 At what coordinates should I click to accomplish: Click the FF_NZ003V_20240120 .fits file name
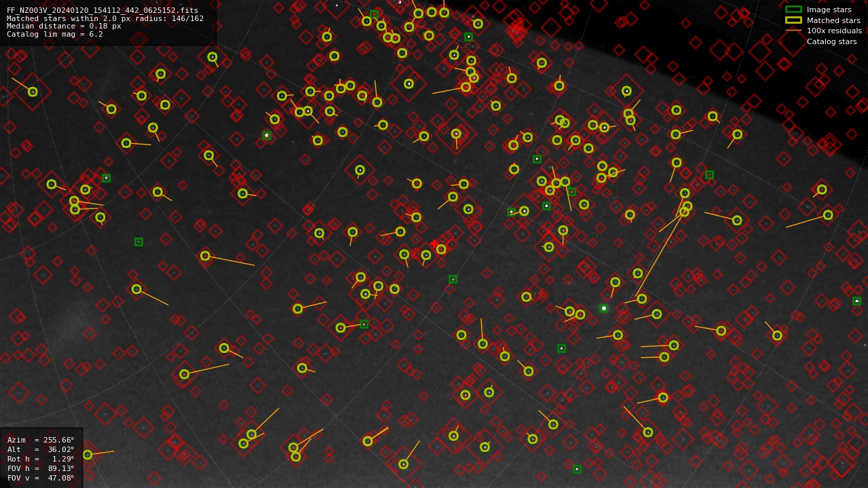[102, 10]
